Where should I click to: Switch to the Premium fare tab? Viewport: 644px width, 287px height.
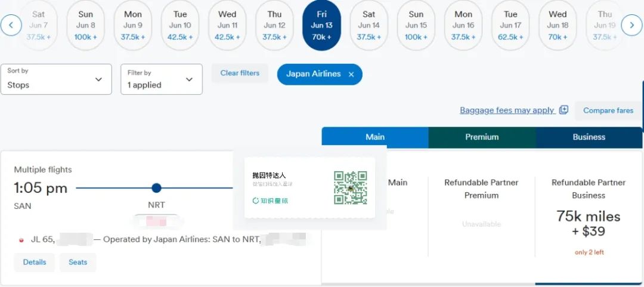coord(482,137)
